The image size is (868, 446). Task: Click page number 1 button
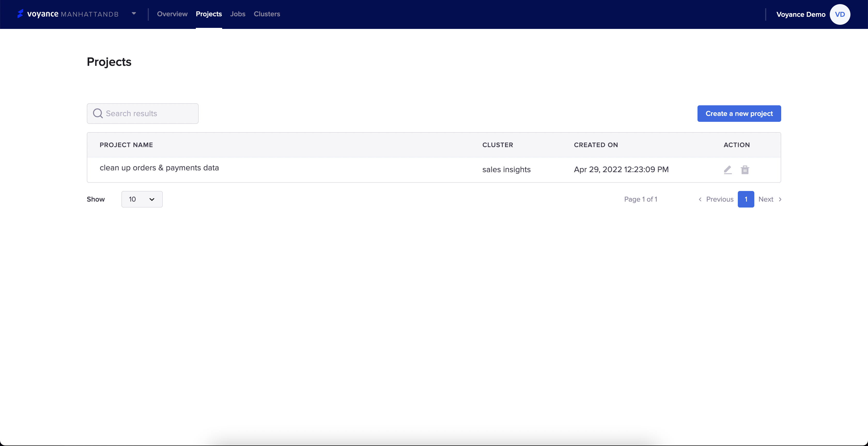(746, 199)
